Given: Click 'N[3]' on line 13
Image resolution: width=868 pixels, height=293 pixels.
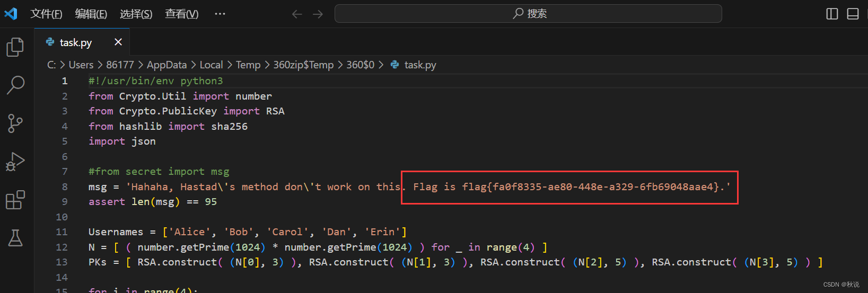Looking at the screenshot, I should pyautogui.click(x=761, y=262).
